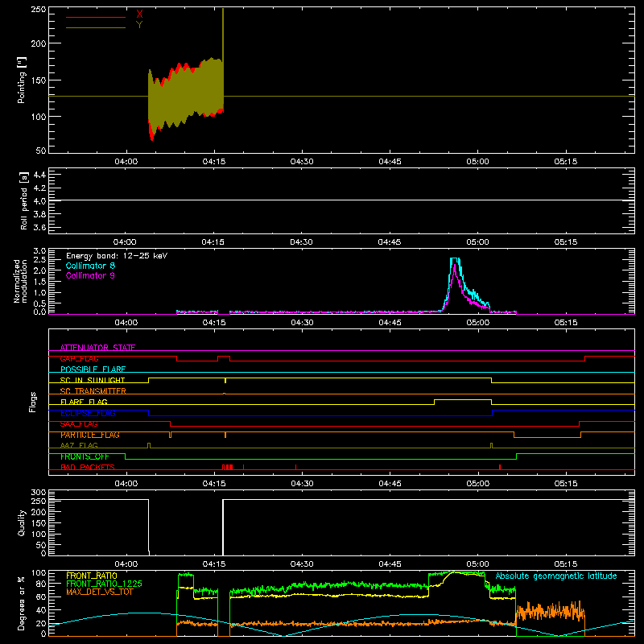
Task: Click the POSSIBLE_FLARE flag label
Action: point(93,369)
